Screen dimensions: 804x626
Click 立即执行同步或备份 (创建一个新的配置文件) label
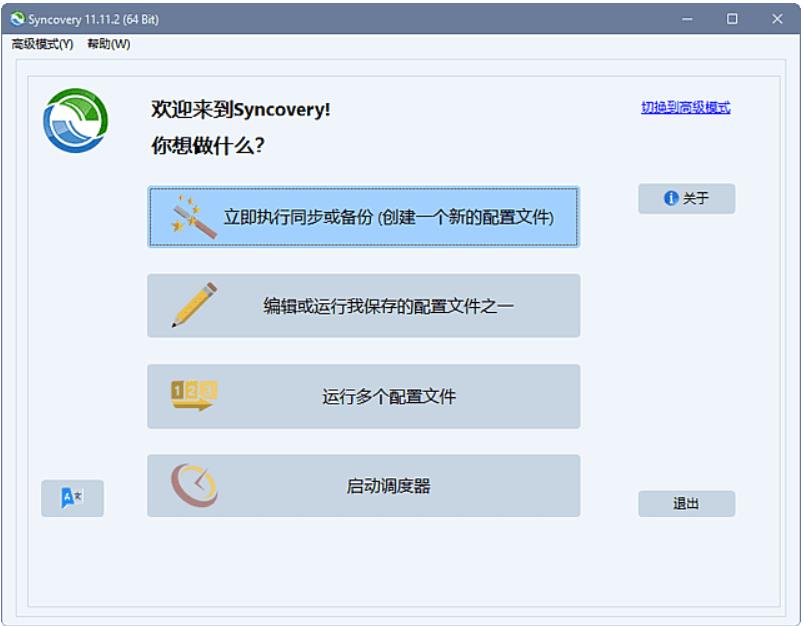click(x=389, y=217)
